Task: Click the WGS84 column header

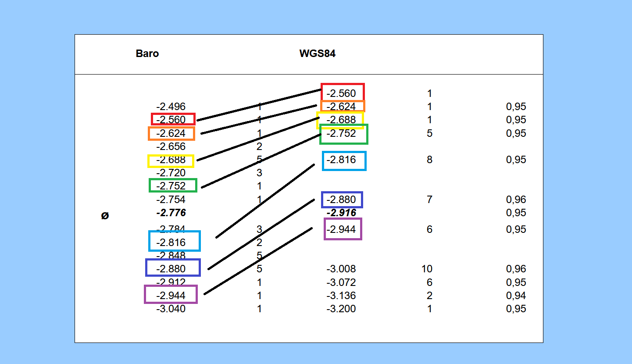Action: 318,54
